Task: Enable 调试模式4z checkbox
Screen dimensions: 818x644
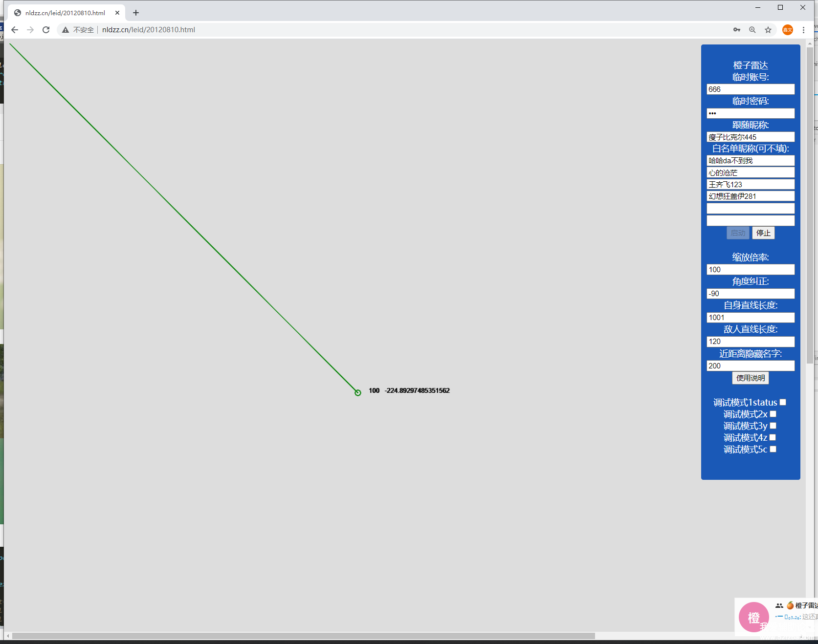Action: (x=773, y=438)
